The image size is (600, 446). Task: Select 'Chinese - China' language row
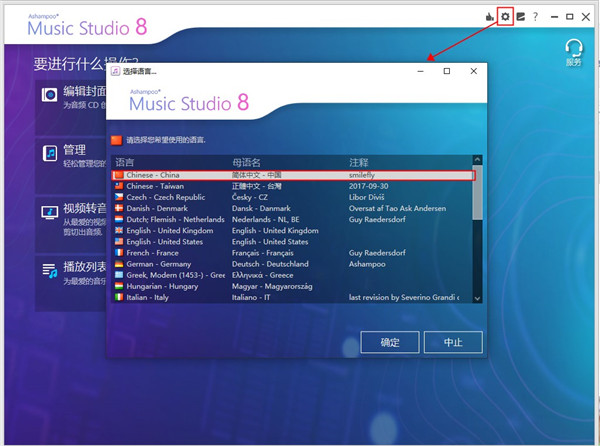click(293, 175)
